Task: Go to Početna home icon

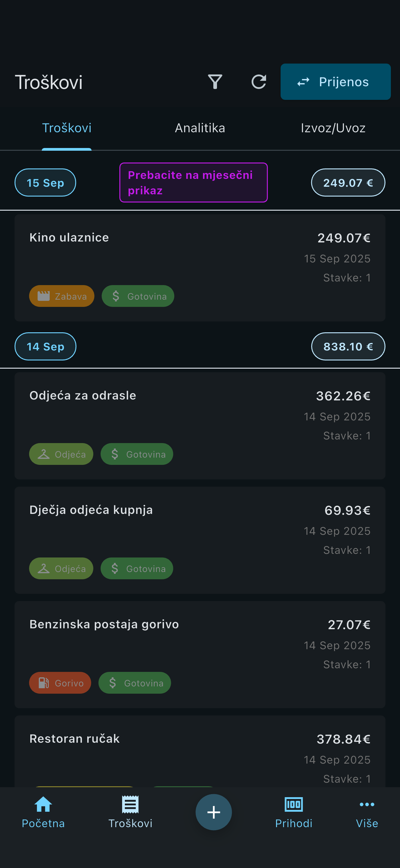Action: (43, 804)
